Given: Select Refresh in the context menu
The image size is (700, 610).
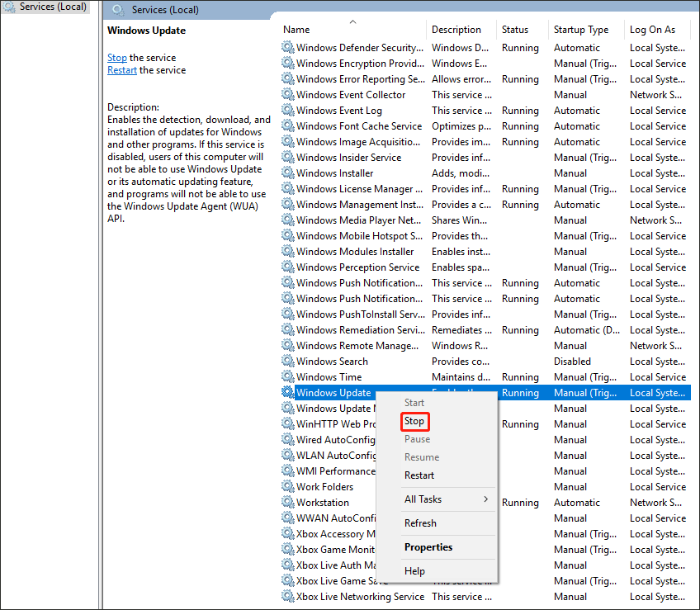Looking at the screenshot, I should coord(420,523).
